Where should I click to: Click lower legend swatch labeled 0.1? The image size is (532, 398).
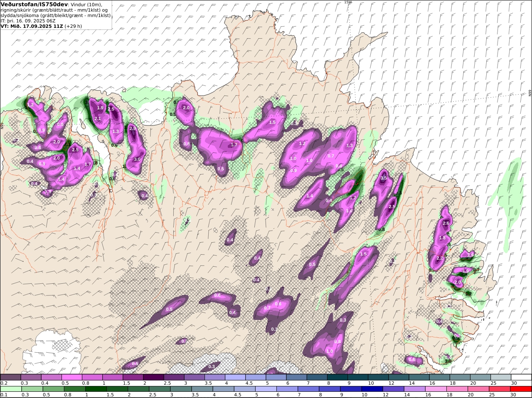[11, 389]
